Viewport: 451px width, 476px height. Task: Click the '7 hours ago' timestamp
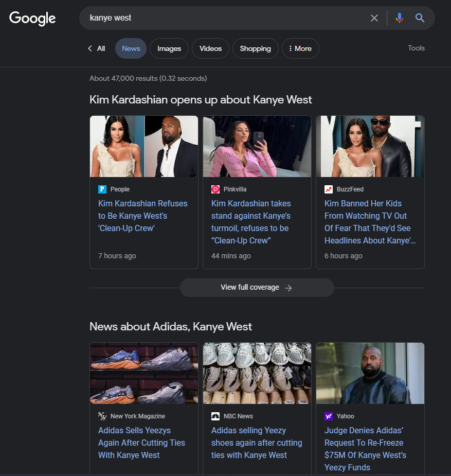(x=117, y=256)
